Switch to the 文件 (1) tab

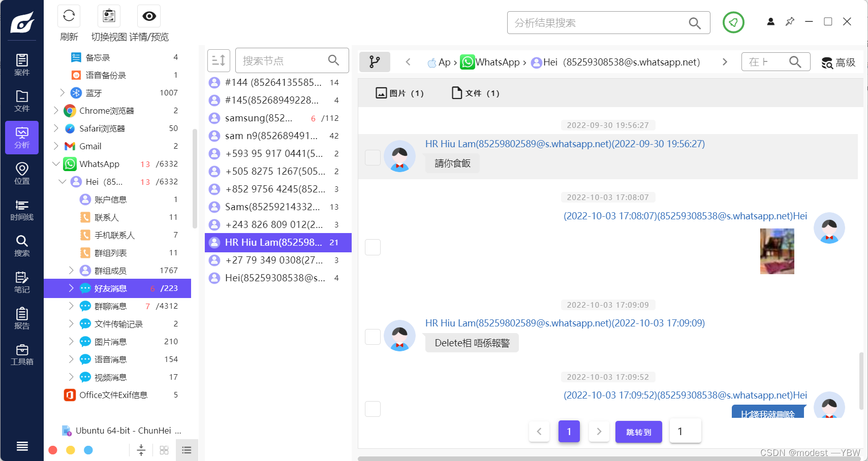click(x=474, y=93)
